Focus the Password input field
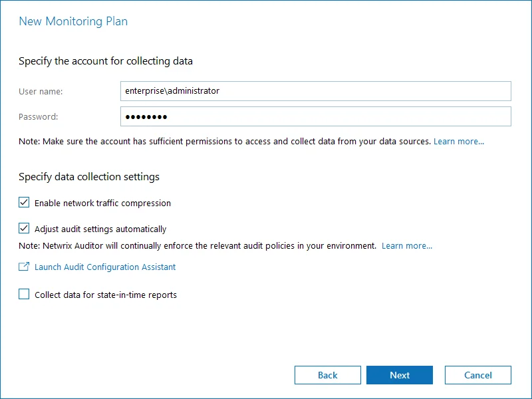The height and width of the screenshot is (399, 532). [315, 116]
